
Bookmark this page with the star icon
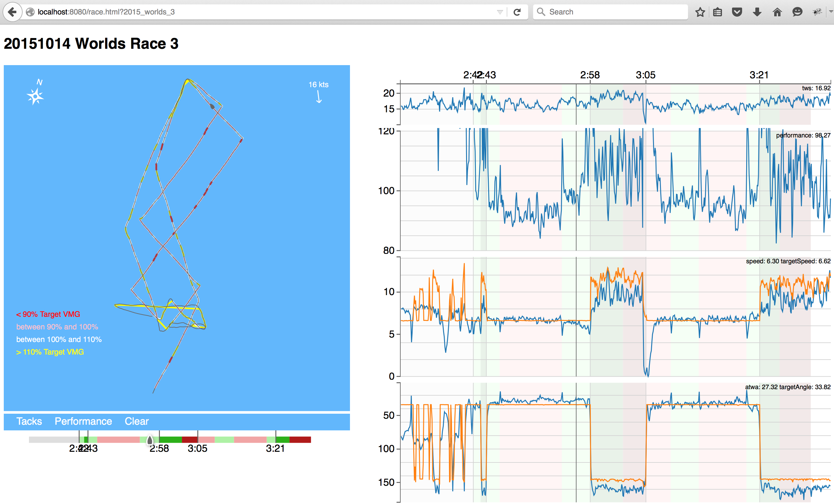click(x=700, y=12)
